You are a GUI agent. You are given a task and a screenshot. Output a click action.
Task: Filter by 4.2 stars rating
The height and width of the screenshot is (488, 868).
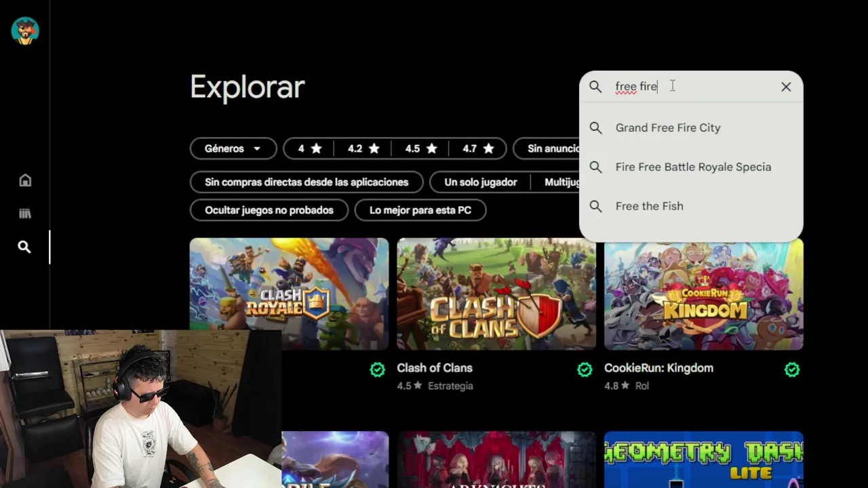coord(363,148)
